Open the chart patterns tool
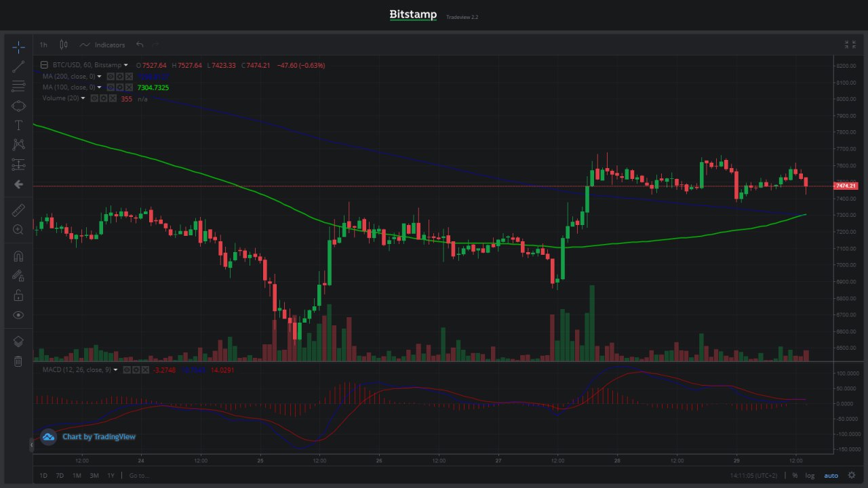This screenshot has height=488, width=868. [x=18, y=144]
